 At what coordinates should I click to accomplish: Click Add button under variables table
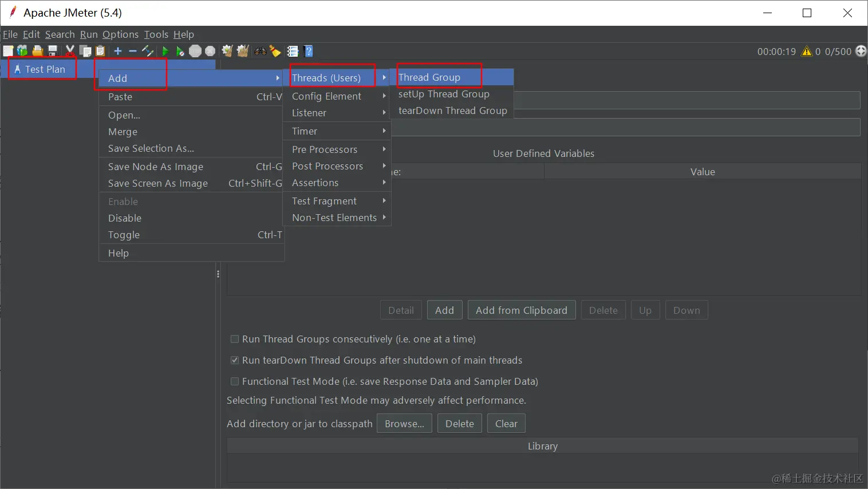pyautogui.click(x=444, y=310)
